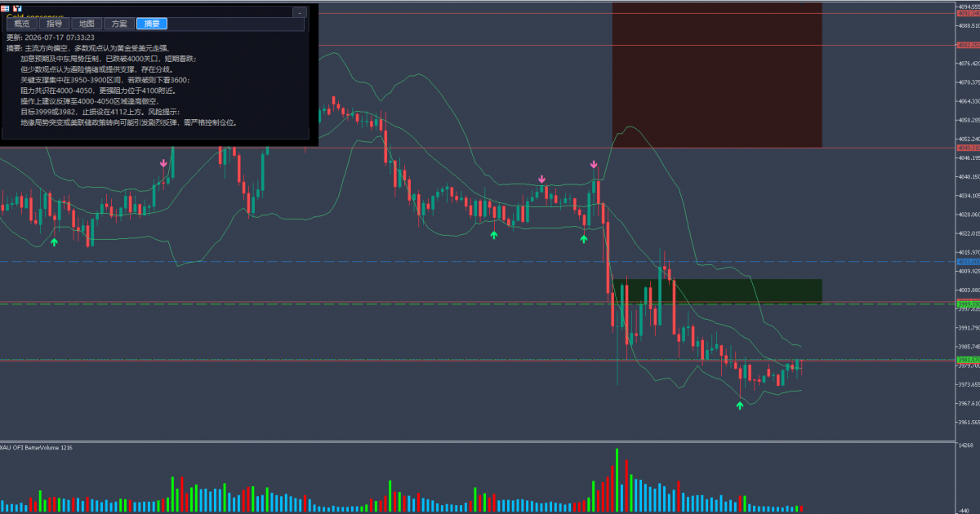980x514 pixels.
Task: Select the 地图 tab
Action: (87, 24)
